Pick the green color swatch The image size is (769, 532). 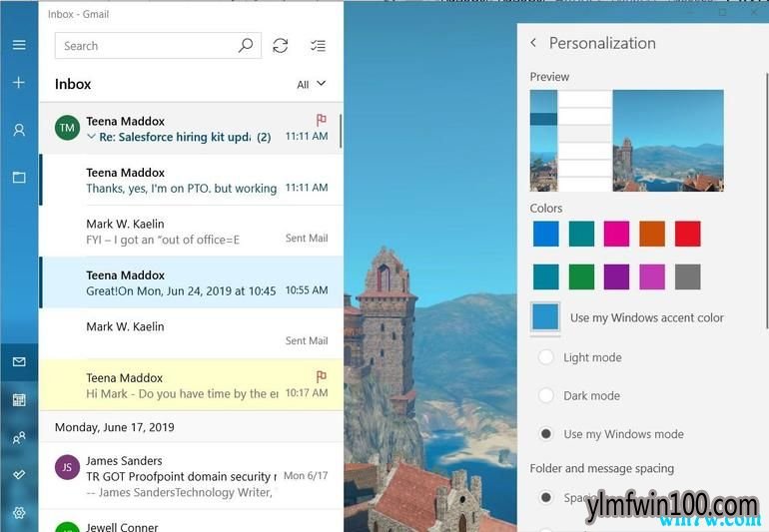(x=581, y=276)
